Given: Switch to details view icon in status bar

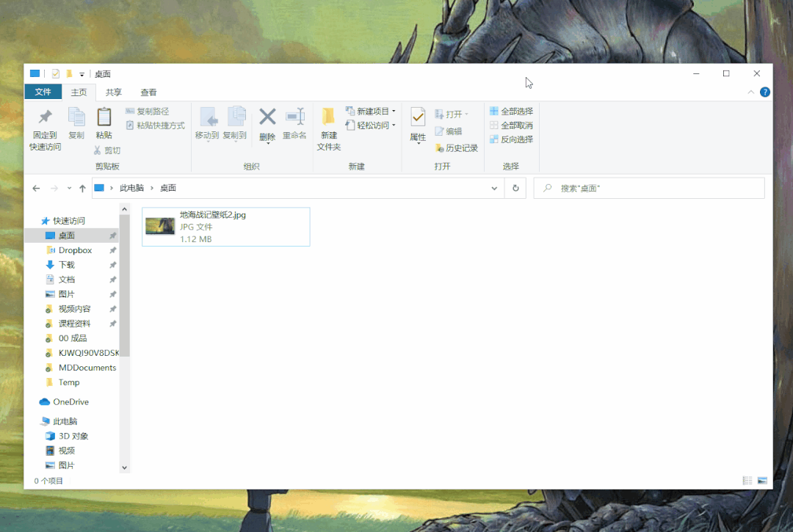Looking at the screenshot, I should 747,481.
